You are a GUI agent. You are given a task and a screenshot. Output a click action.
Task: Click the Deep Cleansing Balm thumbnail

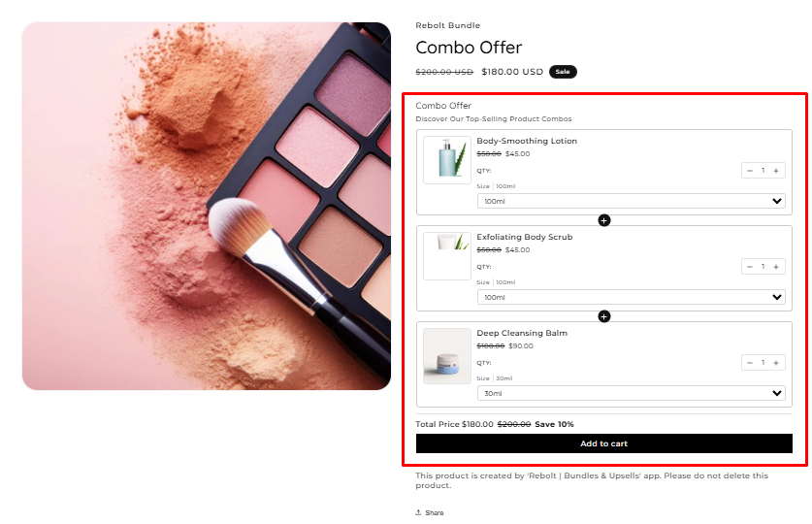pos(447,356)
